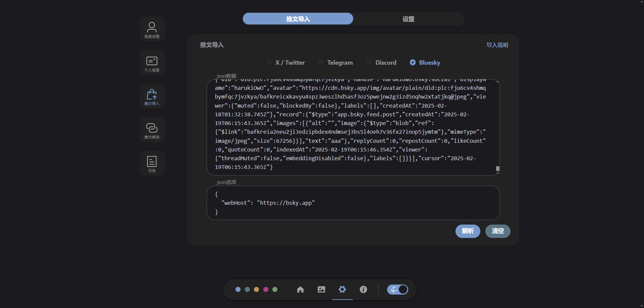Click the gear settings icon in dock
The height and width of the screenshot is (308, 644).
tap(342, 290)
